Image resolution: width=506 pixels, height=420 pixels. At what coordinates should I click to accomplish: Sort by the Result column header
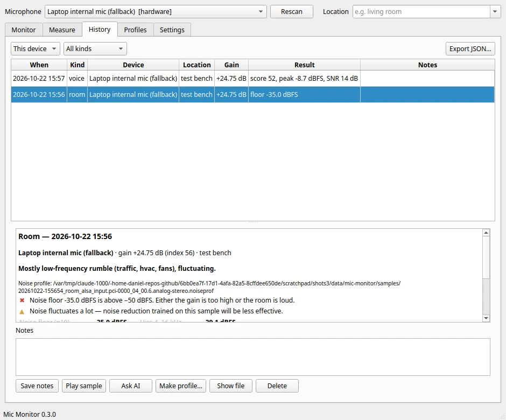[x=304, y=65]
